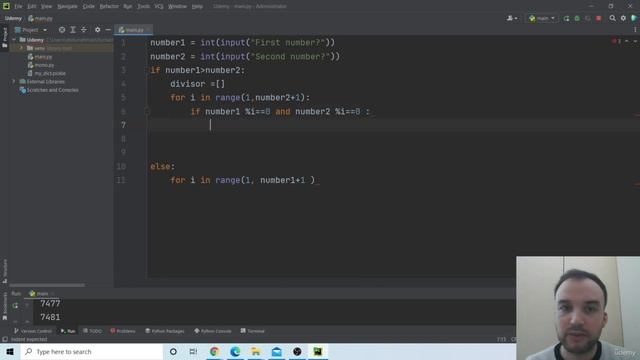Screen dimensions: 640x360
Task: Open Google Chrome from taskbar
Action: [x=214, y=351]
